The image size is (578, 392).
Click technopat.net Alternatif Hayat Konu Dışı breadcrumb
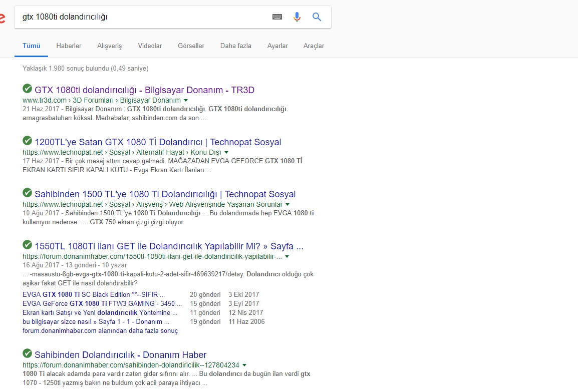pyautogui.click(x=122, y=152)
